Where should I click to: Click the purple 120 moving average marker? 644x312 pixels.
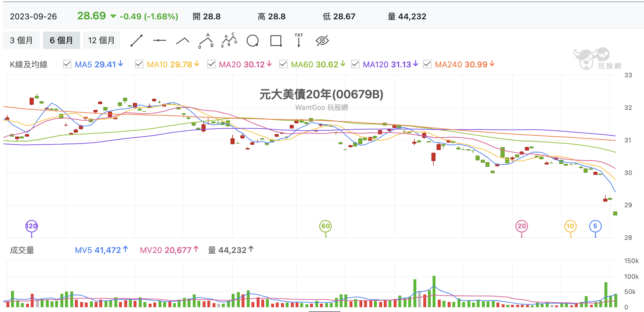pos(32,226)
